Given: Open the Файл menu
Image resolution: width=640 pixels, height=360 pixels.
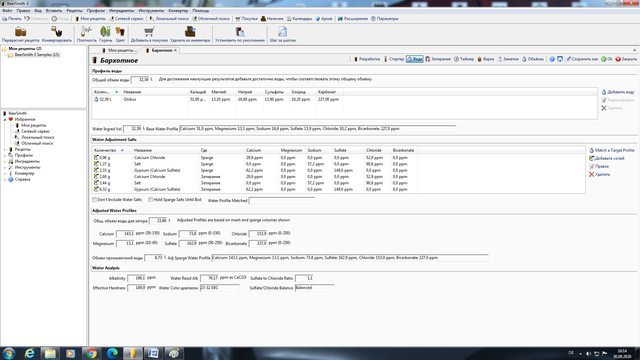Looking at the screenshot, I should pos(7,11).
